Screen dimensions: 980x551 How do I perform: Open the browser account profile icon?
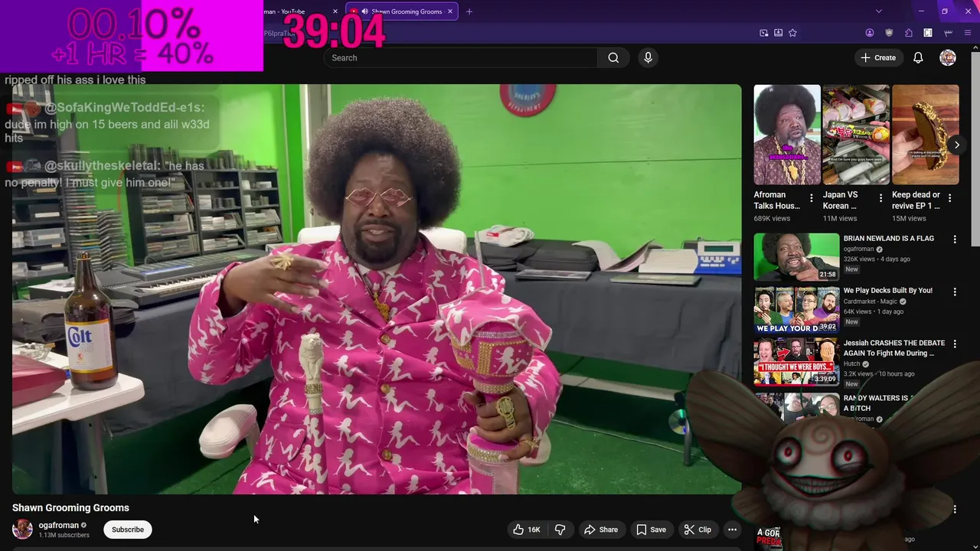point(870,33)
